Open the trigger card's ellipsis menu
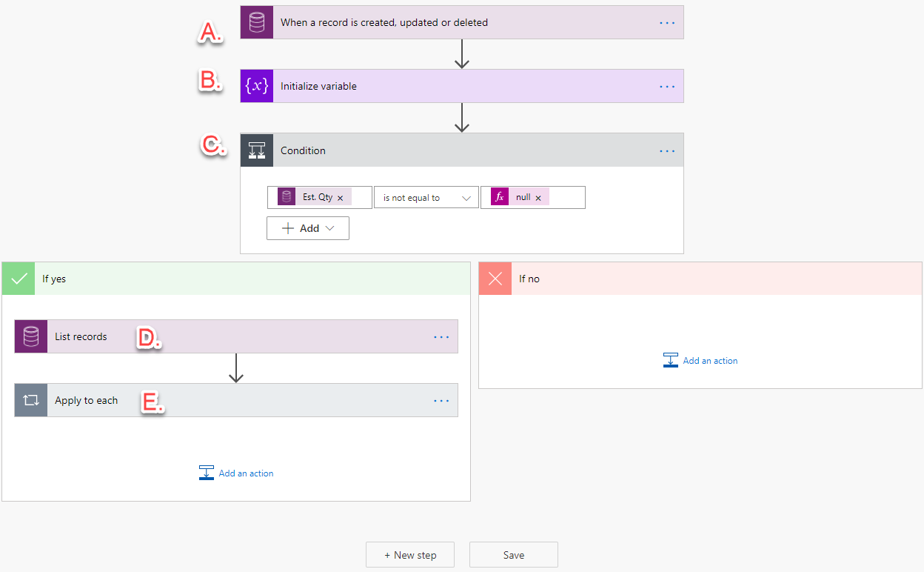 [x=667, y=22]
